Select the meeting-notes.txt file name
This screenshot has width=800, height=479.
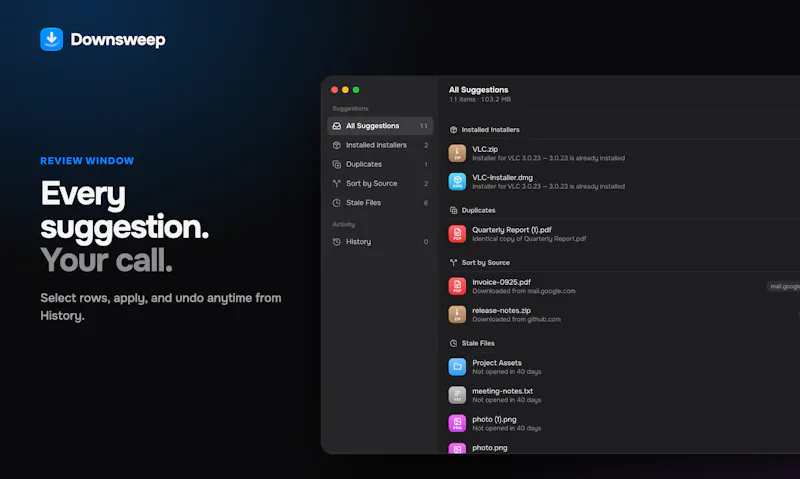point(503,391)
